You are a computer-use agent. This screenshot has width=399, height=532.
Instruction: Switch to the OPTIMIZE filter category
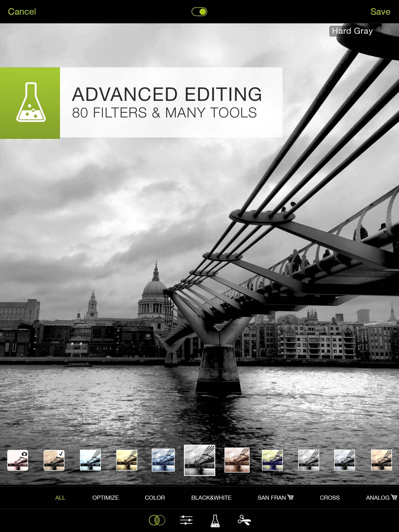pyautogui.click(x=105, y=498)
